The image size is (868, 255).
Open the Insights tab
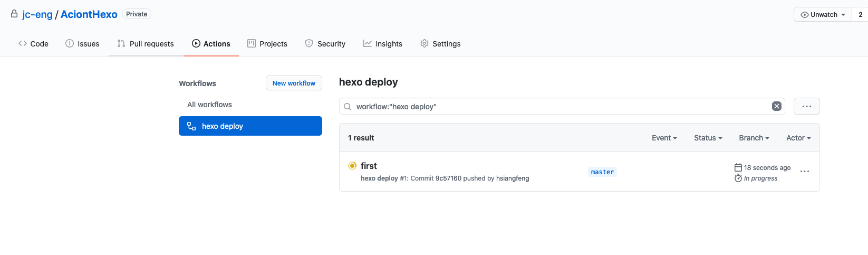pyautogui.click(x=383, y=44)
